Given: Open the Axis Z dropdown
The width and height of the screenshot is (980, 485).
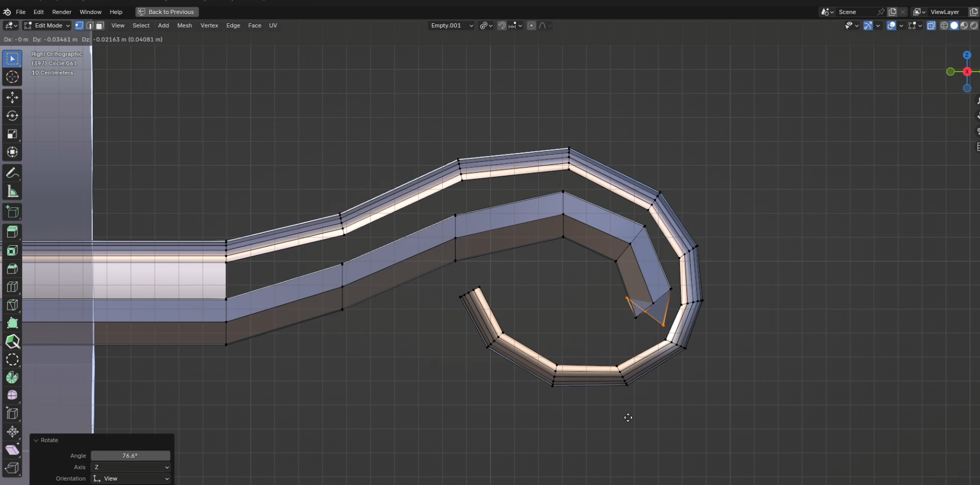Looking at the screenshot, I should pos(131,467).
